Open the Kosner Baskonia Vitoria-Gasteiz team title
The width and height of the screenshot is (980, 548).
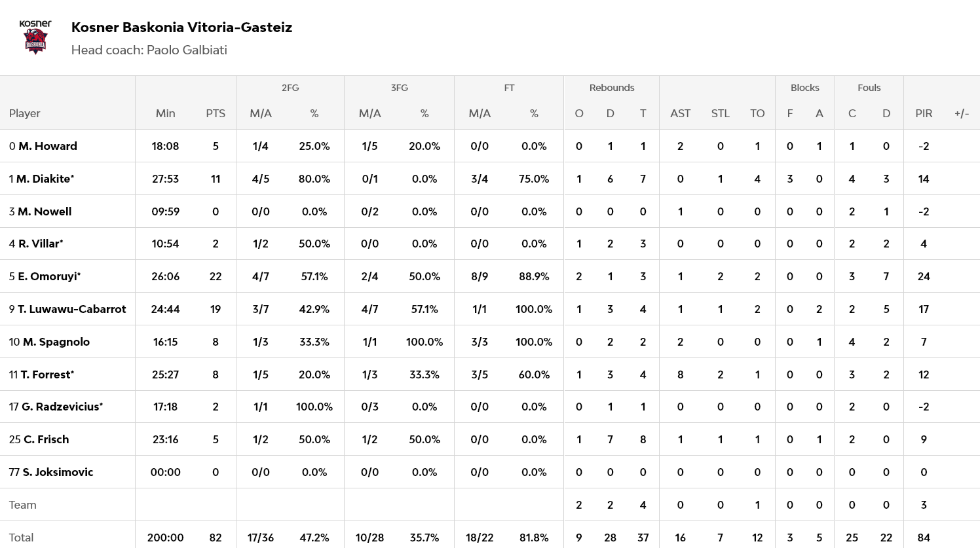coord(181,27)
